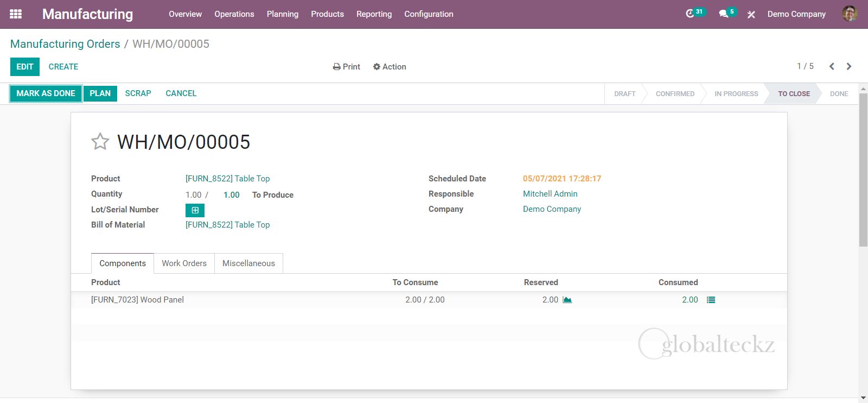
Task: Click the debug tools wrench icon
Action: (x=751, y=15)
